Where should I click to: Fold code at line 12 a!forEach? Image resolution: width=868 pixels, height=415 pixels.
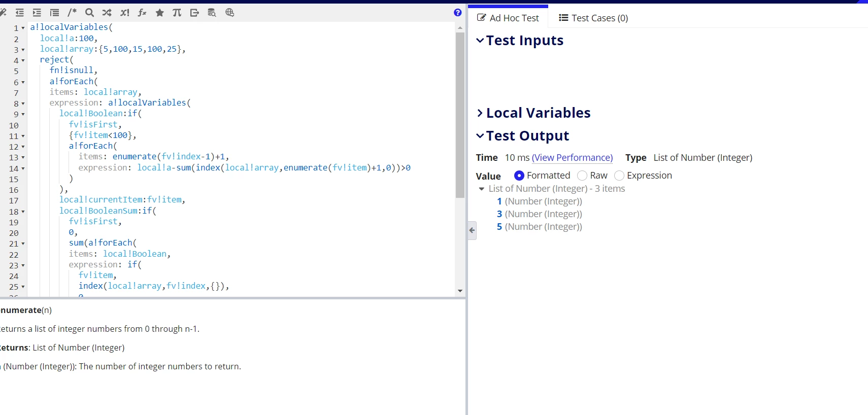point(23,147)
